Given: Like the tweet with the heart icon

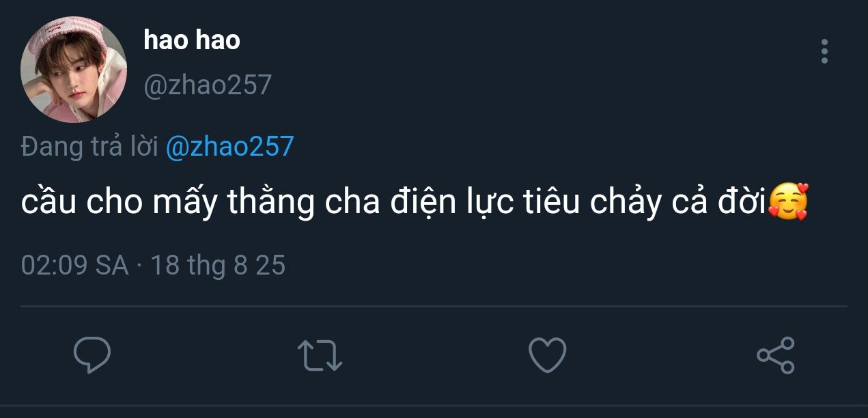Looking at the screenshot, I should (x=548, y=356).
